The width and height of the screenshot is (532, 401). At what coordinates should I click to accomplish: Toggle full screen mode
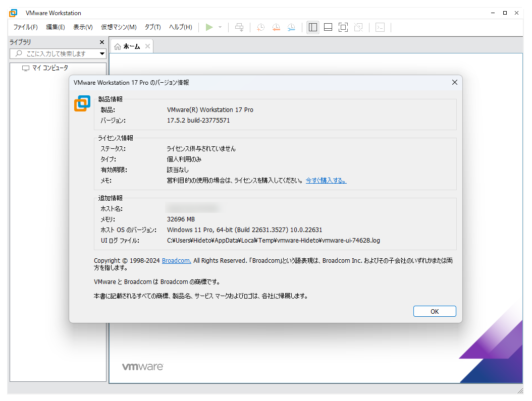click(x=343, y=27)
